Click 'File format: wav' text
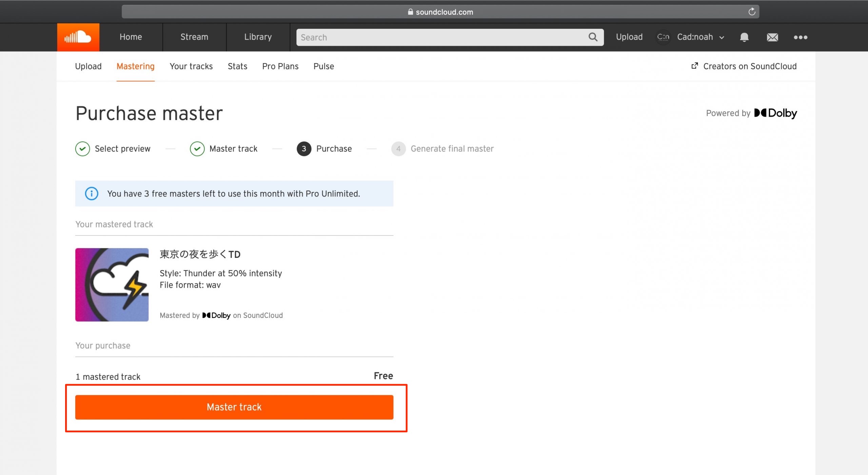Viewport: 868px width, 475px height. [190, 285]
